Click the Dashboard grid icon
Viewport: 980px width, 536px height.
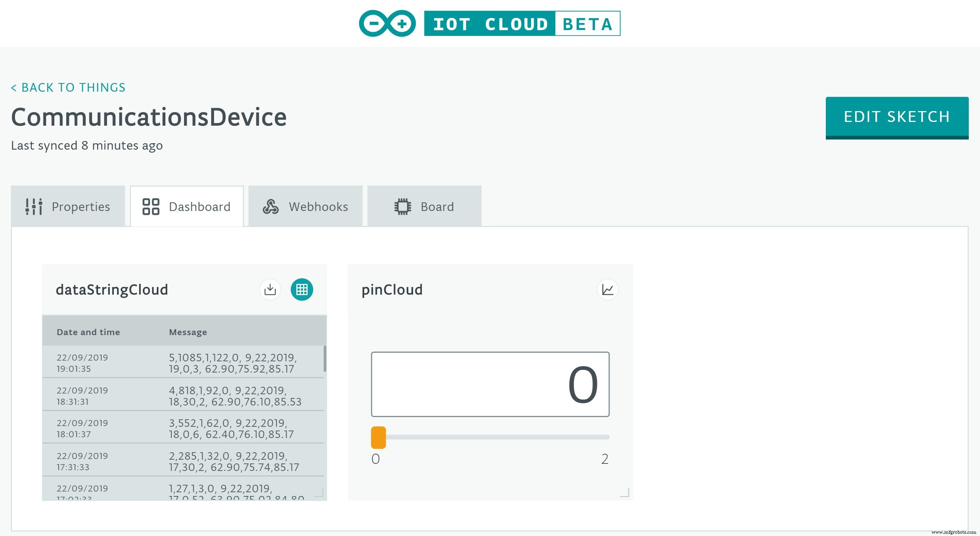click(152, 206)
